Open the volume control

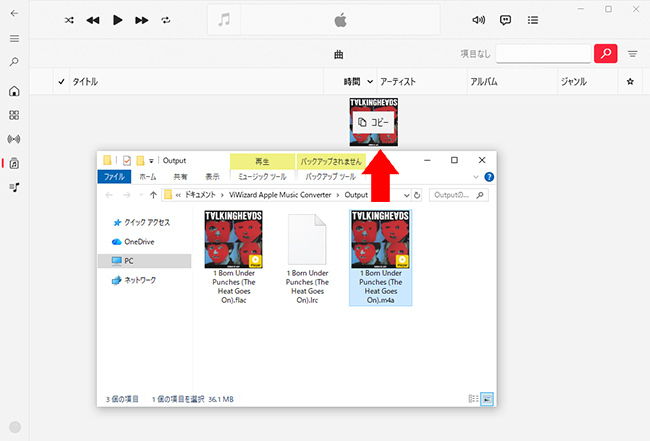click(x=478, y=20)
